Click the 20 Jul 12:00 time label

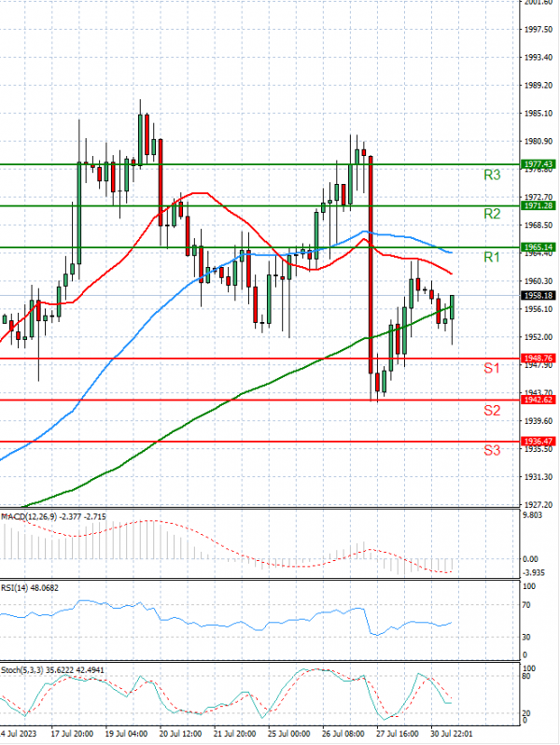(x=180, y=734)
